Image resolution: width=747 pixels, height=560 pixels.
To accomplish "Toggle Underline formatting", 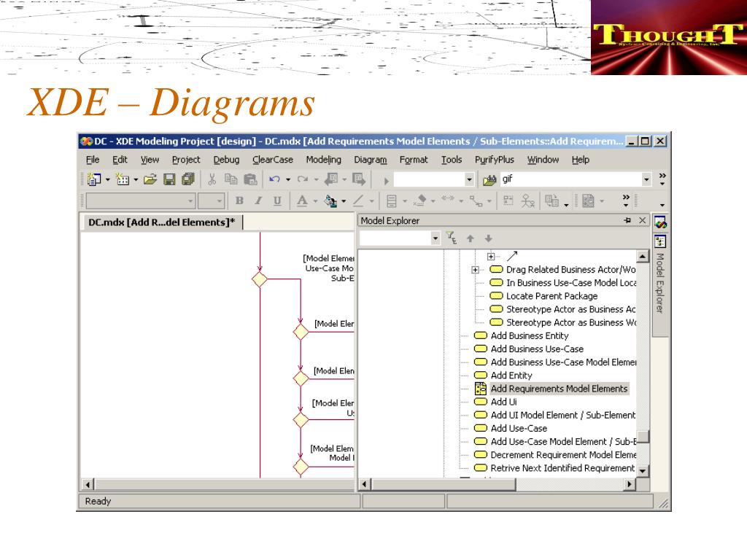I will point(277,201).
